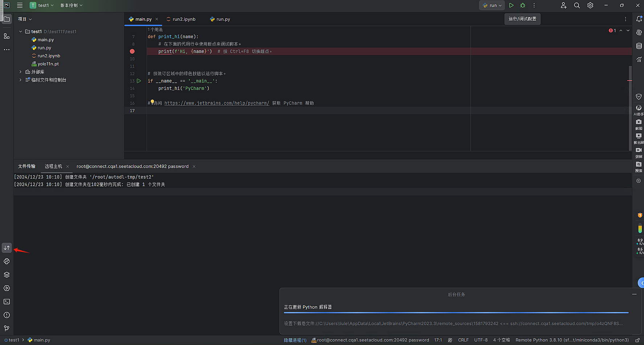
Task: Expand the 临时文件和控制台 node
Action: click(x=21, y=80)
